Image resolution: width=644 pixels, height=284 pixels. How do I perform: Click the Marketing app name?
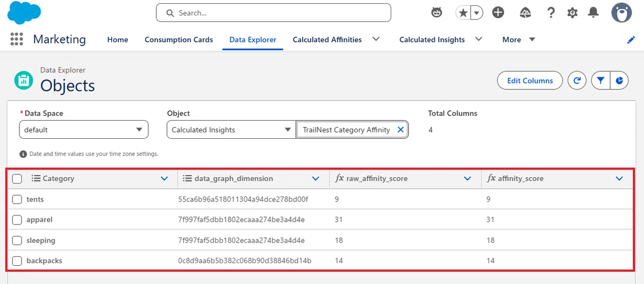[59, 40]
